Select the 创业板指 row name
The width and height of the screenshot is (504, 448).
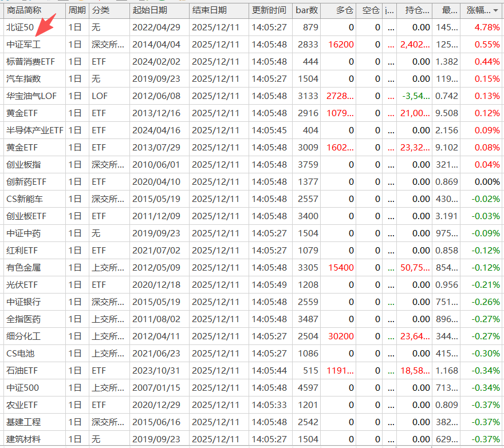tap(23, 165)
